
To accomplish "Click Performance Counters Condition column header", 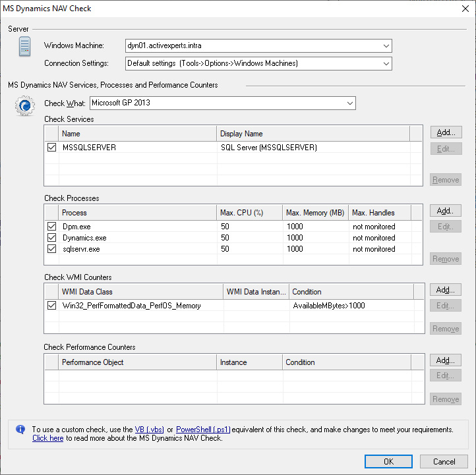I will [x=347, y=362].
